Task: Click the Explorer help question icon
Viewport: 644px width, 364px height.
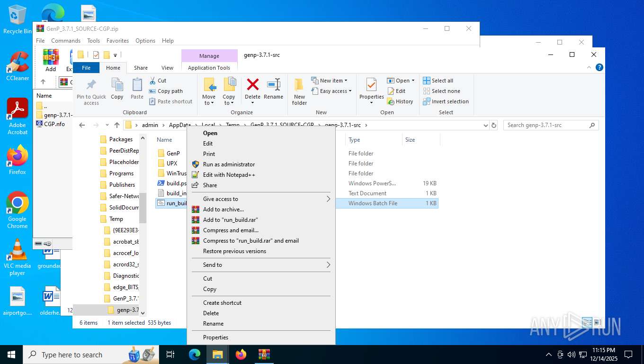Action: pyautogui.click(x=599, y=68)
